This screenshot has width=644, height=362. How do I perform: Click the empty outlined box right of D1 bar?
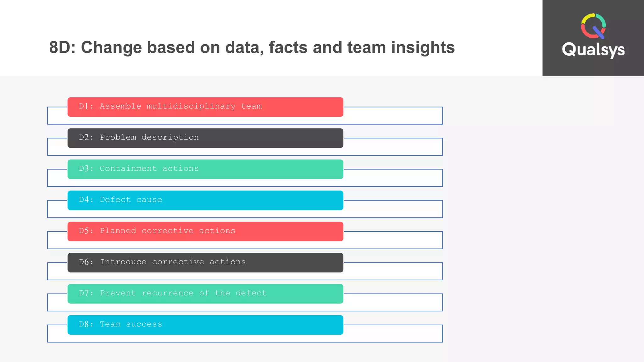coord(393,116)
